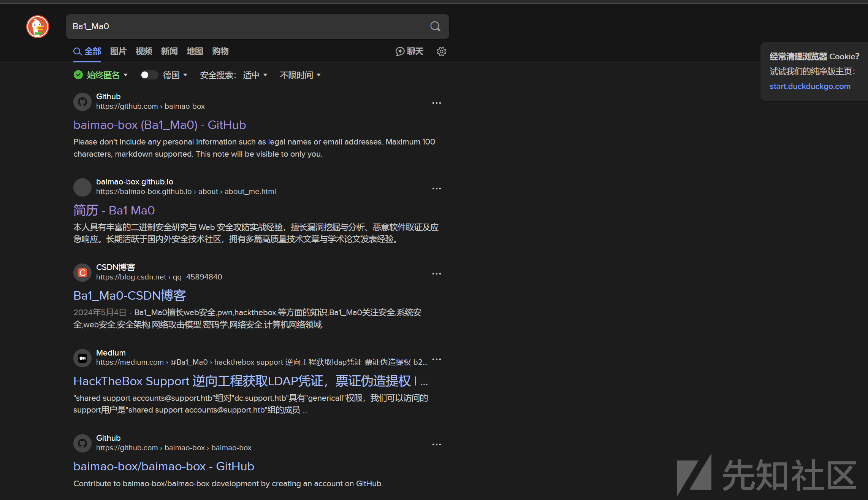Open more options for baimao-box.github.io result
Image resolution: width=868 pixels, height=500 pixels.
[x=437, y=189]
